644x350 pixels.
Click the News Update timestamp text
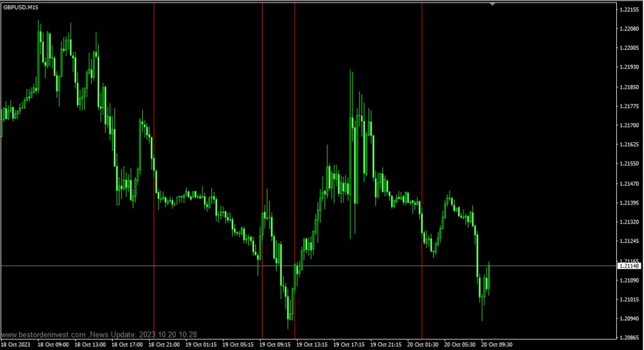coord(143,335)
